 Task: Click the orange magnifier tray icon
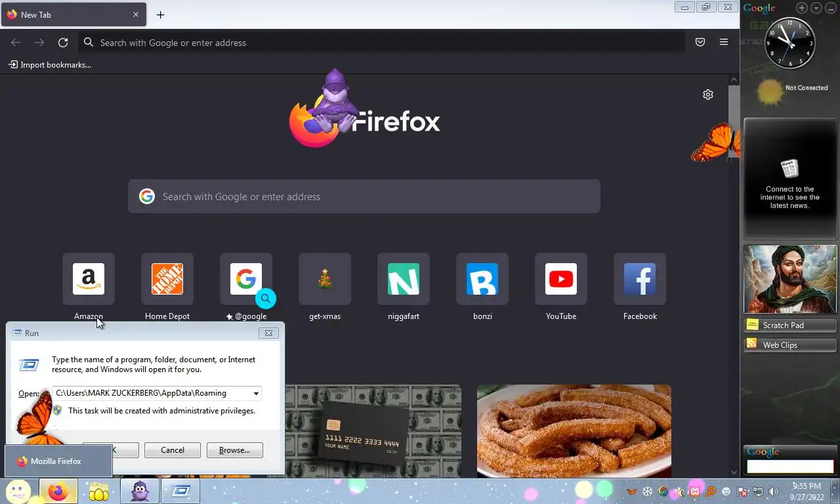point(711,492)
